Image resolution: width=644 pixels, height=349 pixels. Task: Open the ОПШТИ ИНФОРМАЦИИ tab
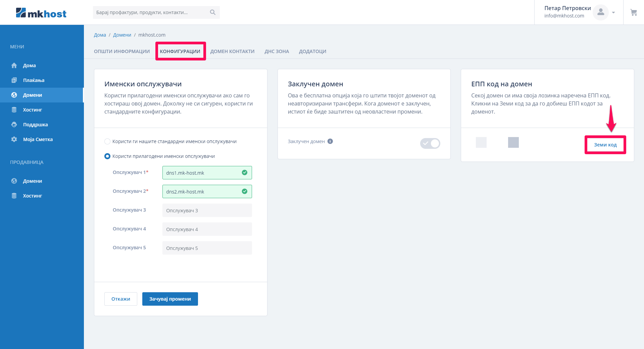tap(122, 51)
